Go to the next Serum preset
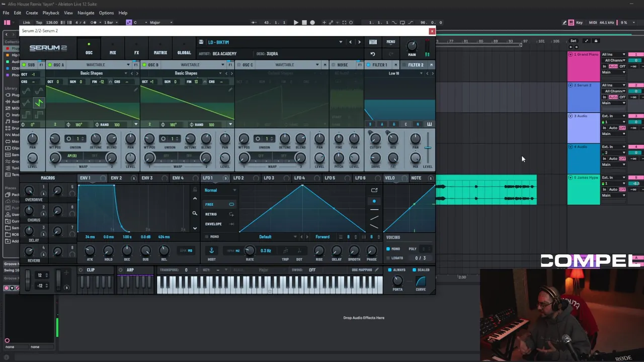The width and height of the screenshot is (644, 362). coord(359,42)
